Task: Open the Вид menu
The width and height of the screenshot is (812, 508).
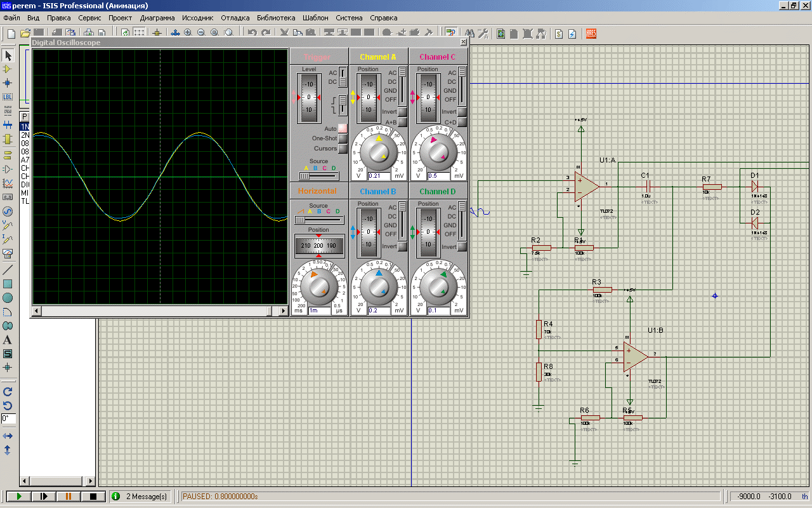Action: point(34,18)
